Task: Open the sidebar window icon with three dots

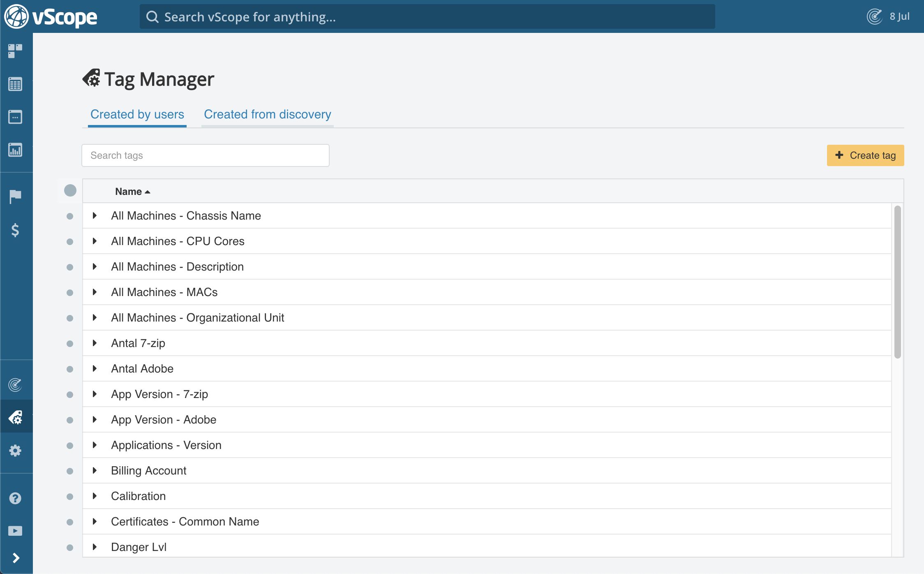Action: pos(15,117)
